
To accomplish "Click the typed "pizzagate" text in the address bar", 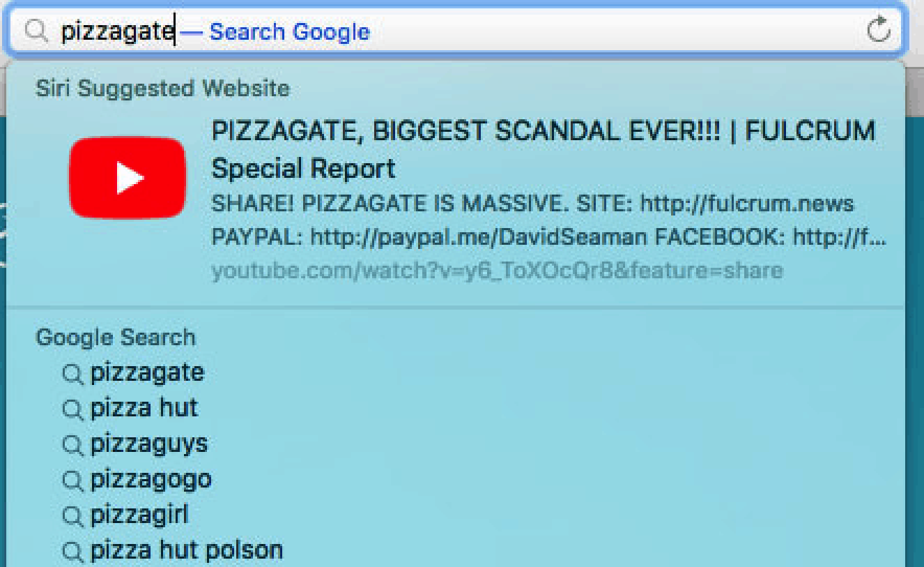I will tap(117, 31).
